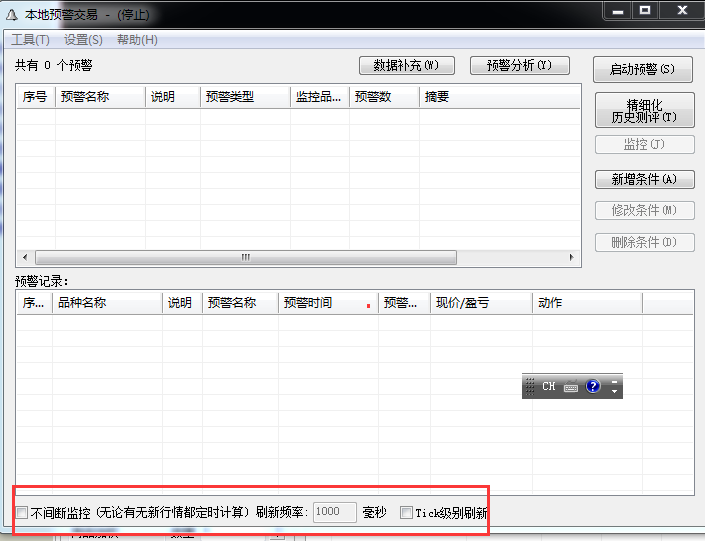Click the right arrow of alert list scrollbar
The width and height of the screenshot is (705, 541).
(571, 257)
